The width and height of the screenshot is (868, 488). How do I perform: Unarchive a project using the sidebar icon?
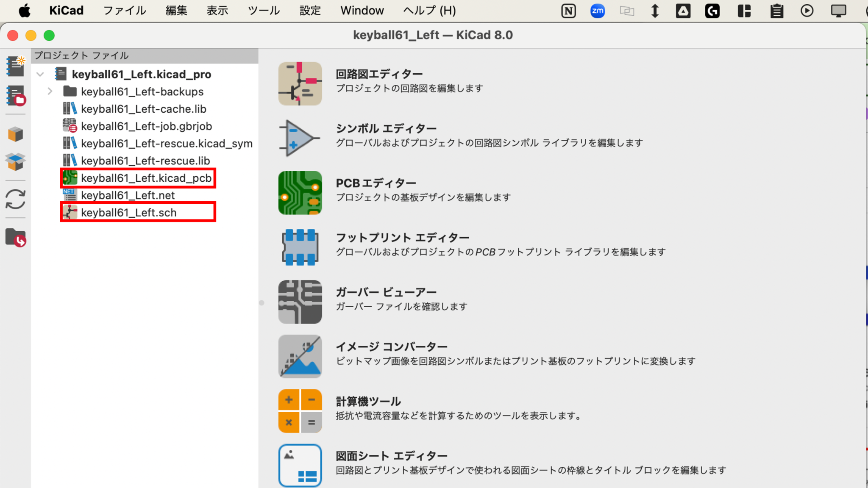(15, 161)
